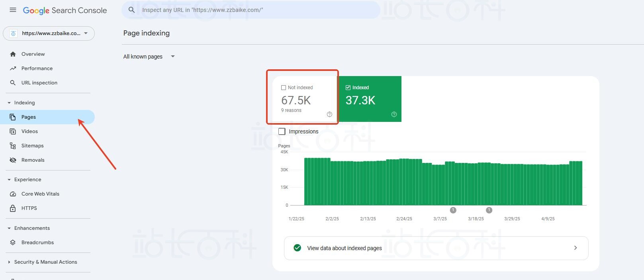This screenshot has height=280, width=644.
Task: Toggle the Impressions checkbox
Action: 282,131
